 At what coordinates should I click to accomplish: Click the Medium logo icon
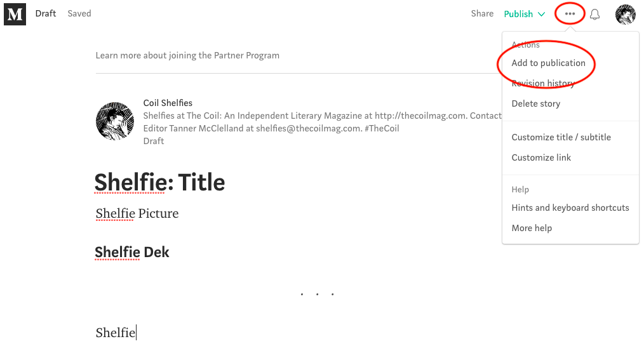coord(15,14)
